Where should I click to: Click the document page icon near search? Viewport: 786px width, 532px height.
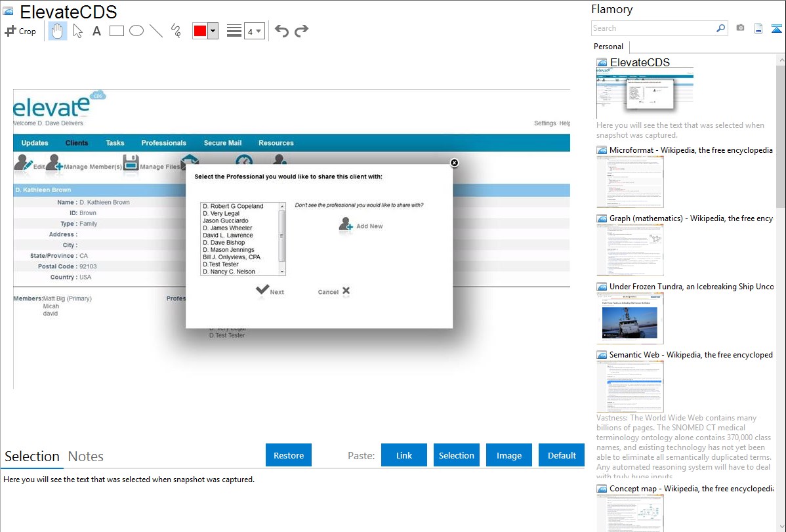758,28
